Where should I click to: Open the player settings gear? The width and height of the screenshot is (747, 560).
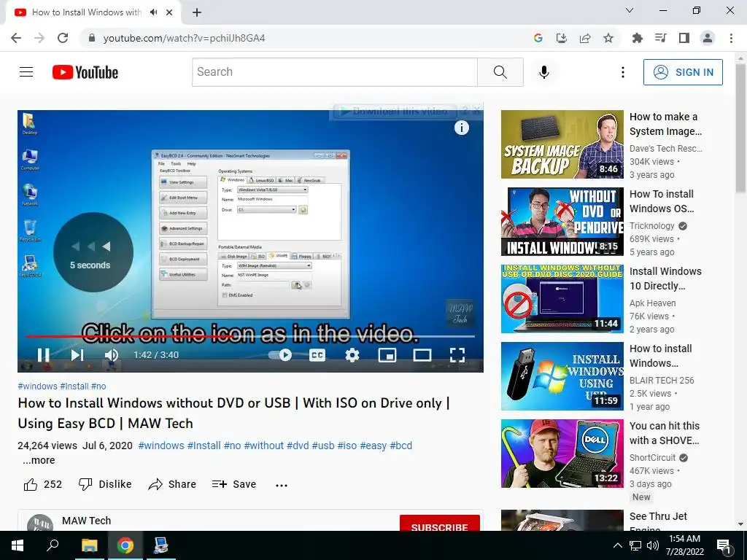(352, 355)
